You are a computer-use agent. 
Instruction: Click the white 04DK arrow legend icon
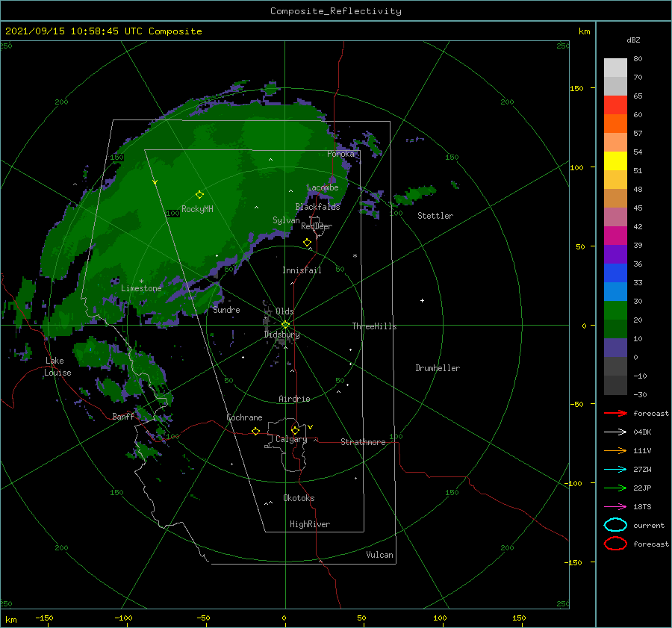pyautogui.click(x=615, y=432)
